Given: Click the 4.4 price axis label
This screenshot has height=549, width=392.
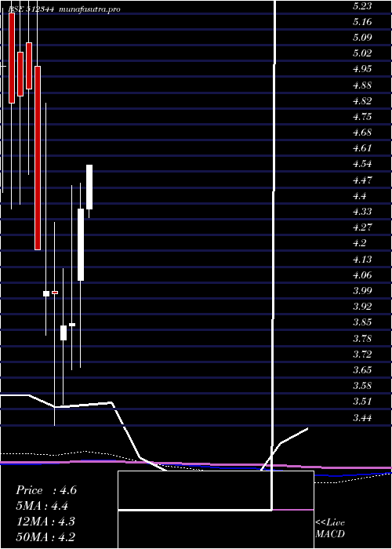Looking at the screenshot, I should tap(360, 196).
